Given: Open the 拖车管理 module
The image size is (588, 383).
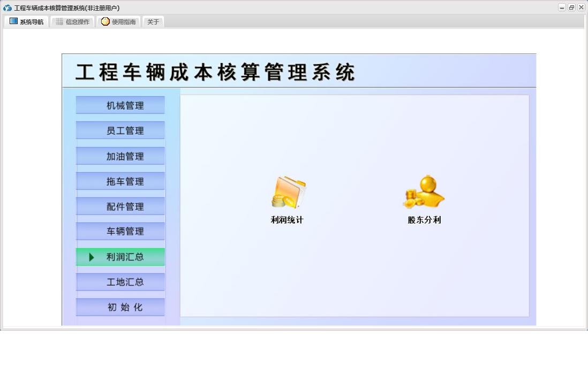Looking at the screenshot, I should 120,181.
